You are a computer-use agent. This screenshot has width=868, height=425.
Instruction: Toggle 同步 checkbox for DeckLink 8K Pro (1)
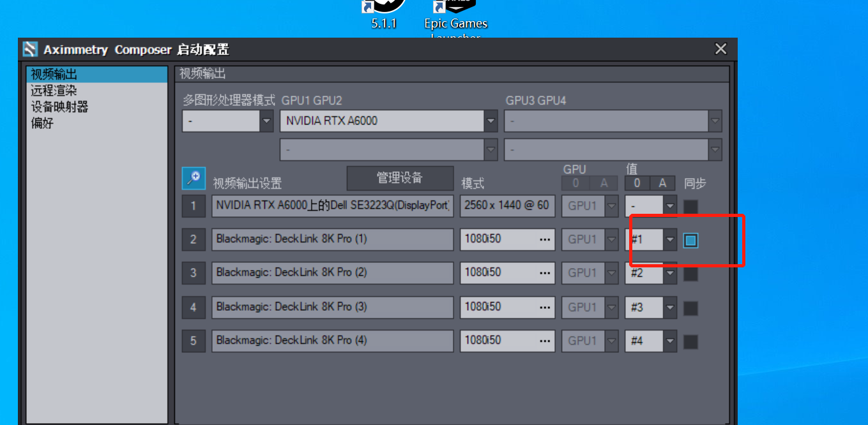pos(690,241)
